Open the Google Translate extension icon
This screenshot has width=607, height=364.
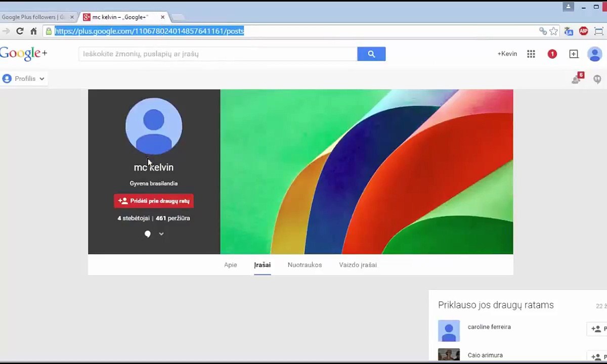tap(569, 31)
